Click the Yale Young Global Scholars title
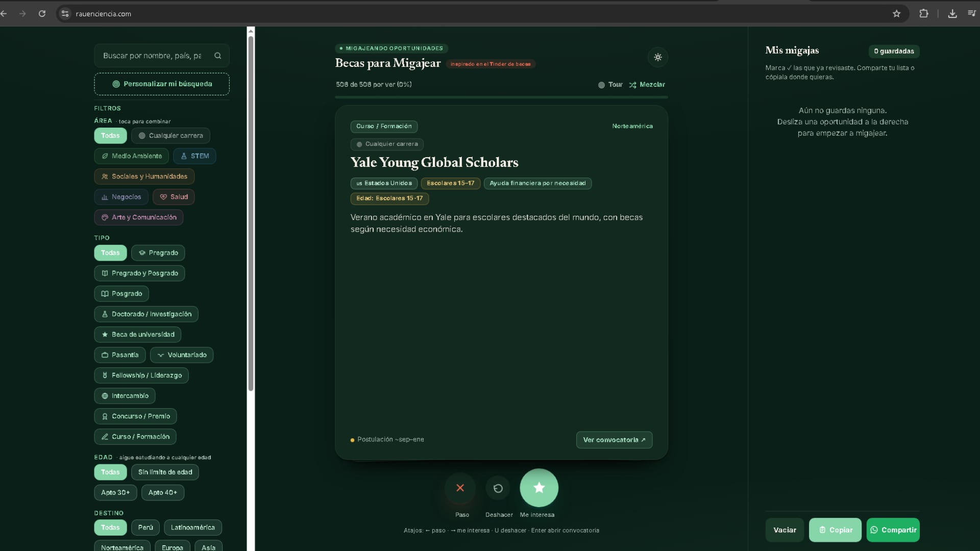The width and height of the screenshot is (980, 551). click(434, 162)
